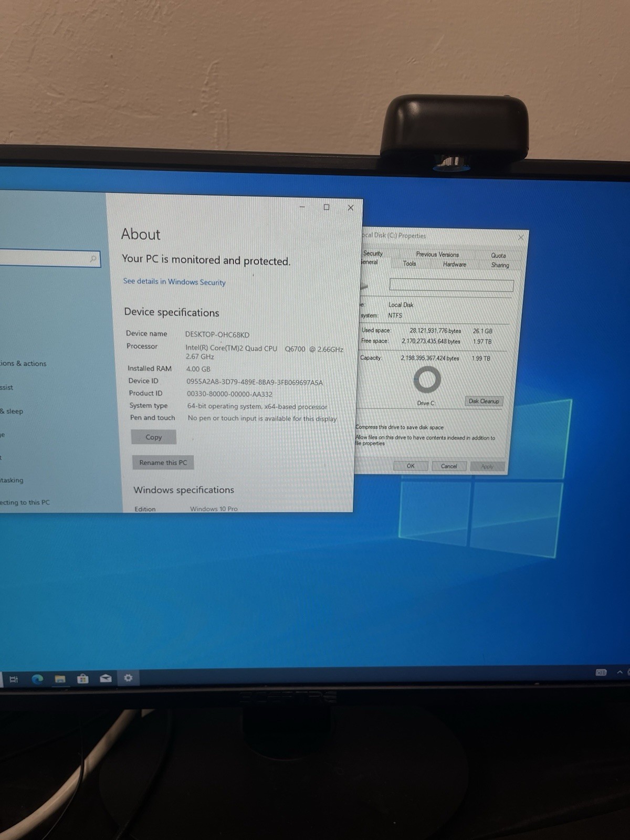Click the Compress this drive to save disk space text
This screenshot has width=630, height=840.
(400, 427)
